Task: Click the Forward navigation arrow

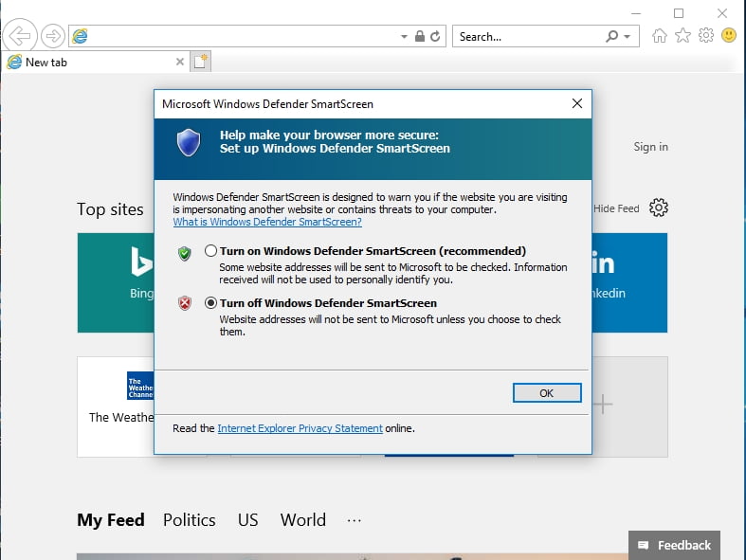Action: (53, 36)
